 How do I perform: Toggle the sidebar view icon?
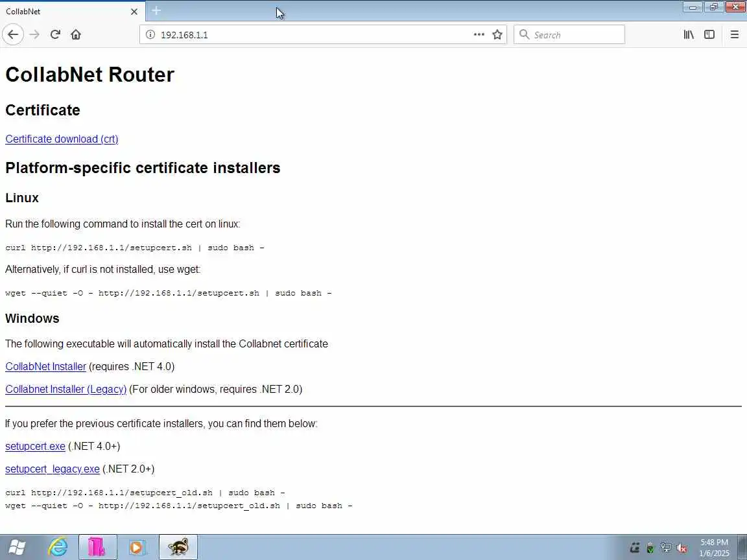click(709, 34)
